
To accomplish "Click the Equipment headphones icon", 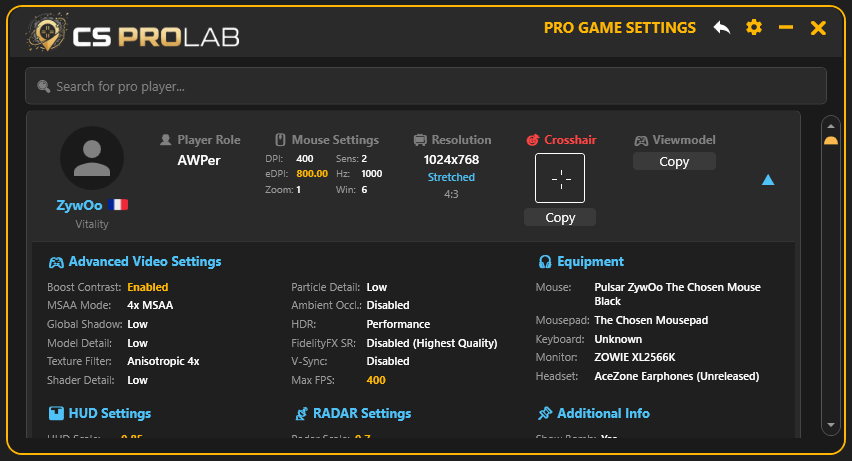I will [545, 262].
